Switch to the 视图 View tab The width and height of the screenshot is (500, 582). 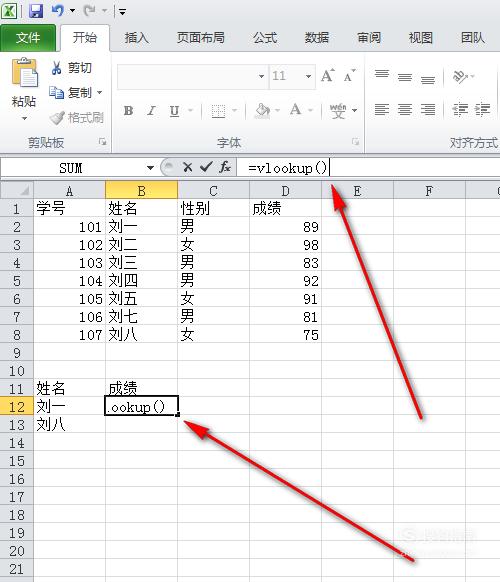click(x=421, y=38)
